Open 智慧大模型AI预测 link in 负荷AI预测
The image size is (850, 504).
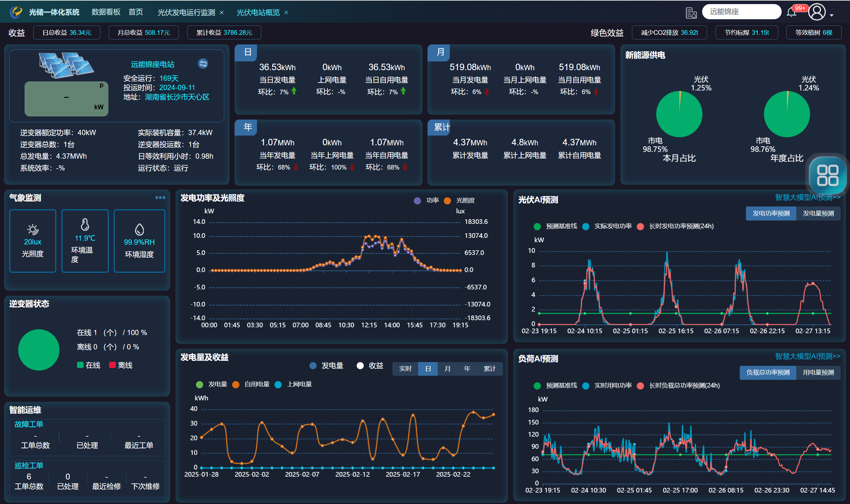[807, 356]
